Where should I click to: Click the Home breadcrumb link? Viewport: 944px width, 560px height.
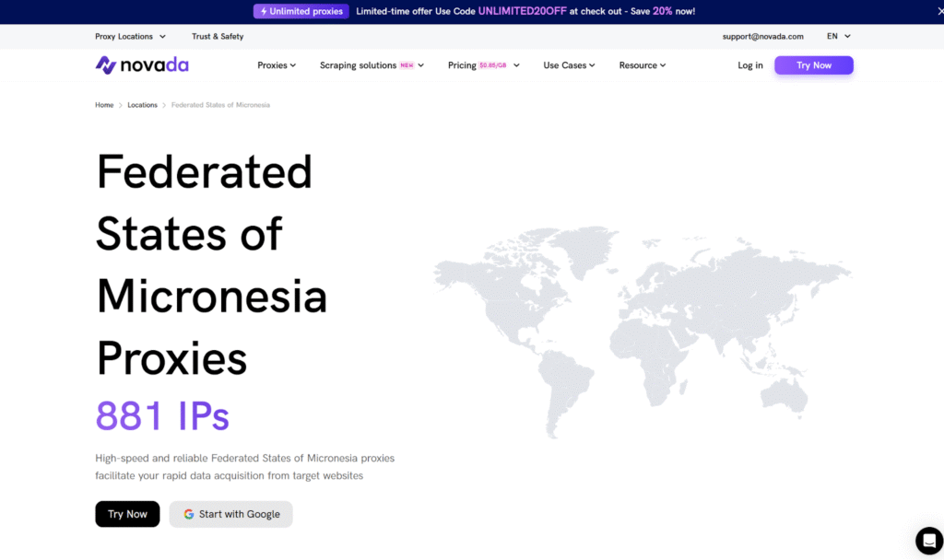[x=104, y=105]
